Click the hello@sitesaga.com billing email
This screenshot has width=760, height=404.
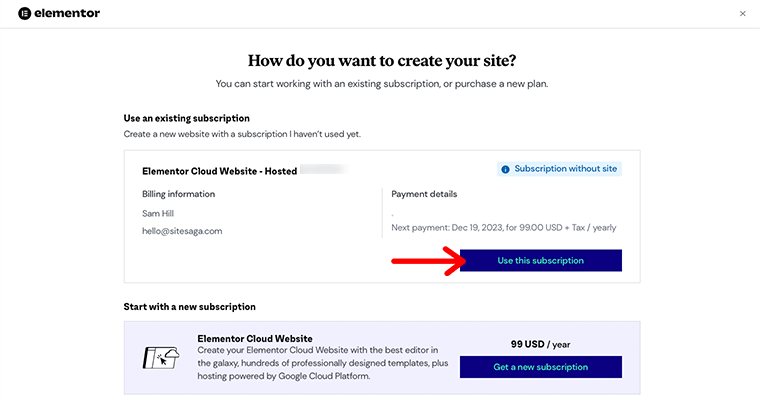coord(182,231)
